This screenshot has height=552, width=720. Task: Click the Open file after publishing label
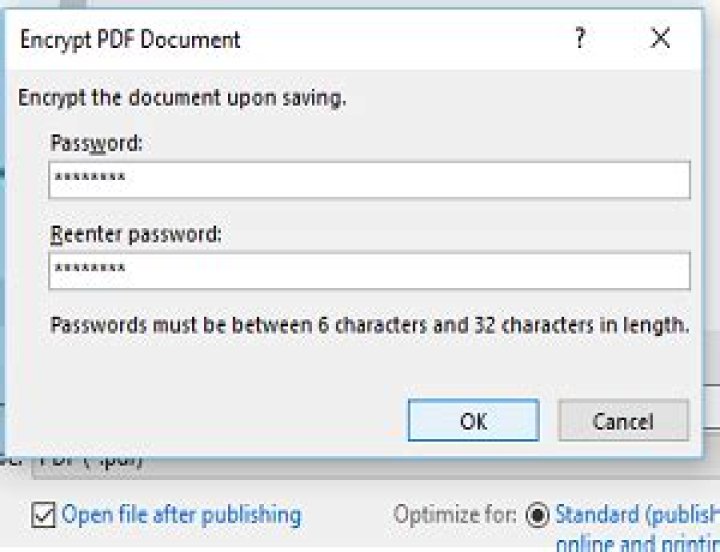tap(181, 515)
